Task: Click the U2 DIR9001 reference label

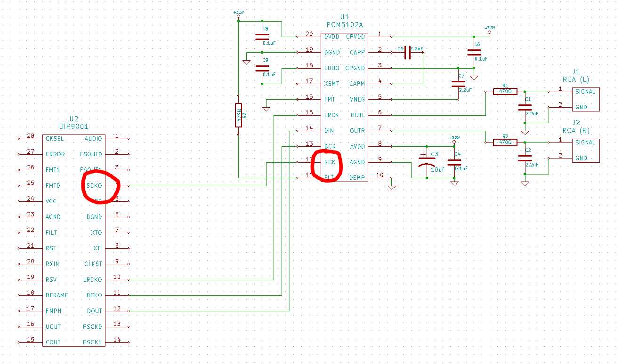Action: click(x=73, y=123)
